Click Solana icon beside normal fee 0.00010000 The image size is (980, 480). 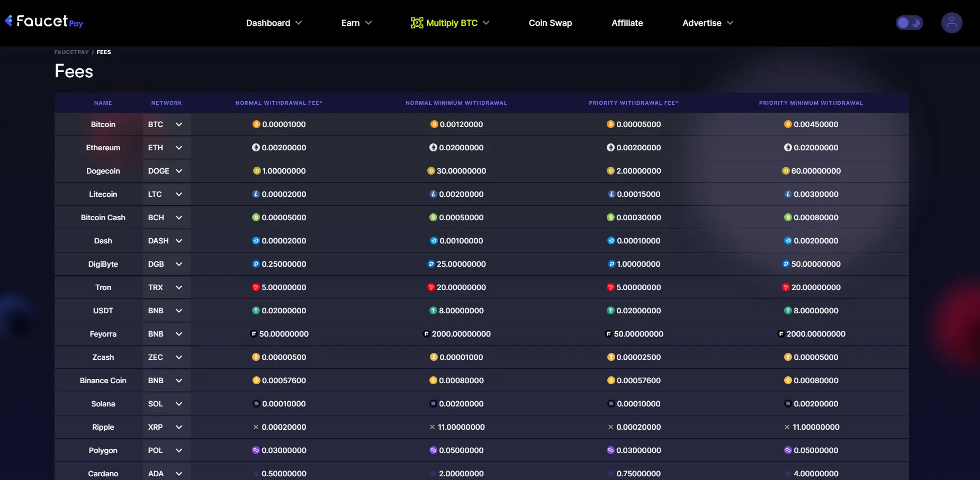click(256, 404)
